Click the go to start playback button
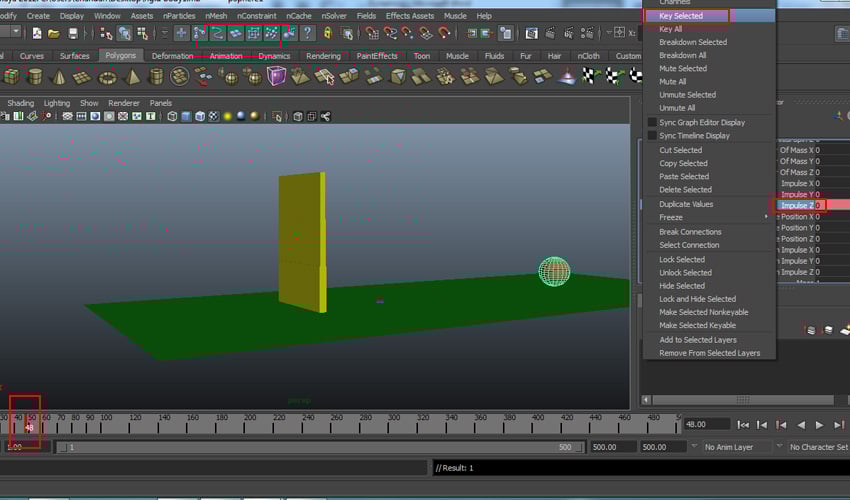The width and height of the screenshot is (850, 500). click(x=742, y=425)
